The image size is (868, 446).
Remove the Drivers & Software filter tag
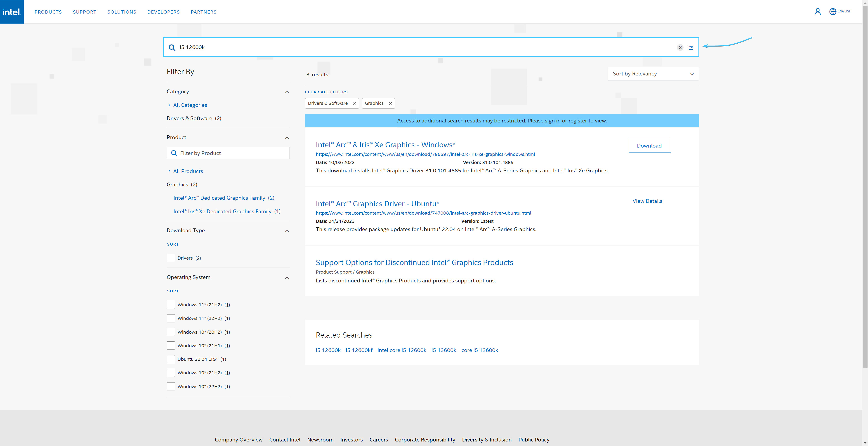point(354,103)
